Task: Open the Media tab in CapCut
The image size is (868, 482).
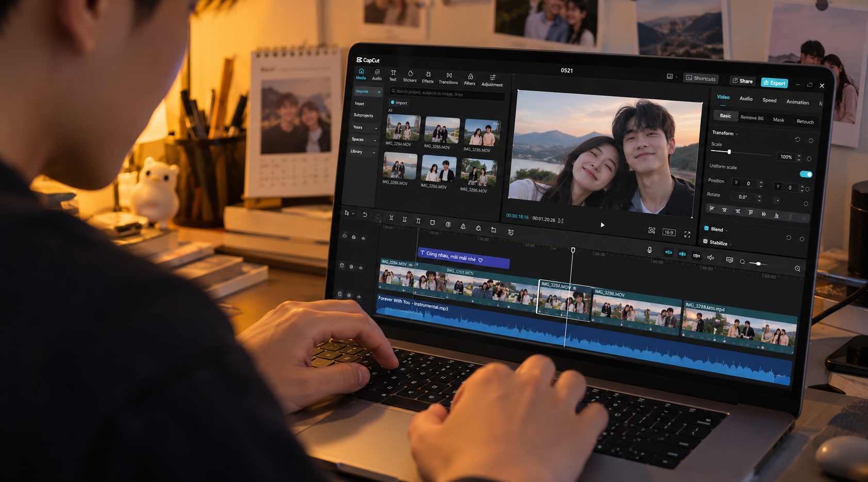Action: (361, 74)
